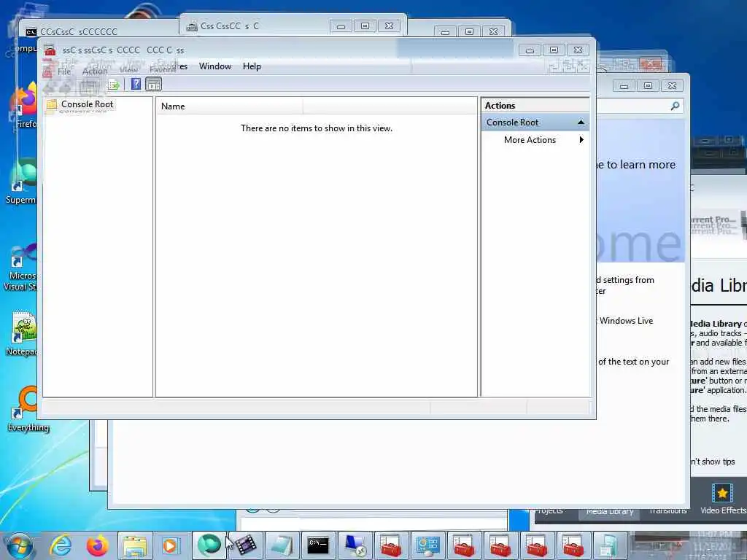Screen dimensions: 747x560
Task: Open the Everything desktop shortcut
Action: coord(28,410)
